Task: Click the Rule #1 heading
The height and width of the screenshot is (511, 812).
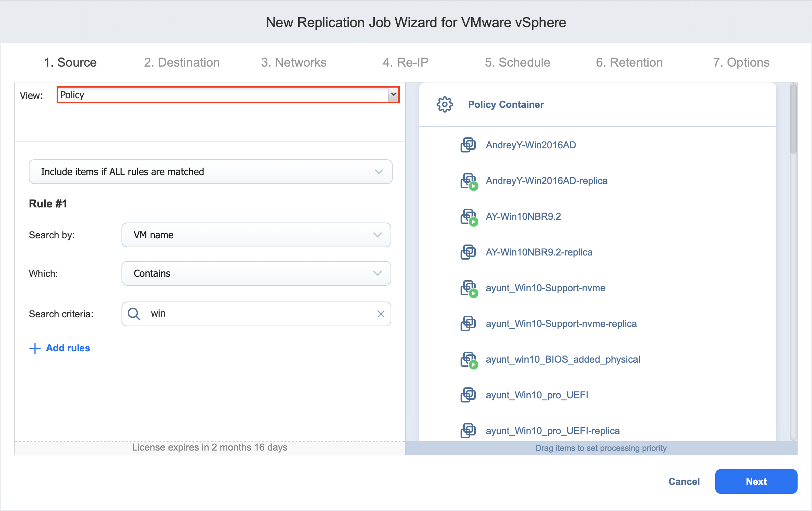Action: (x=48, y=204)
